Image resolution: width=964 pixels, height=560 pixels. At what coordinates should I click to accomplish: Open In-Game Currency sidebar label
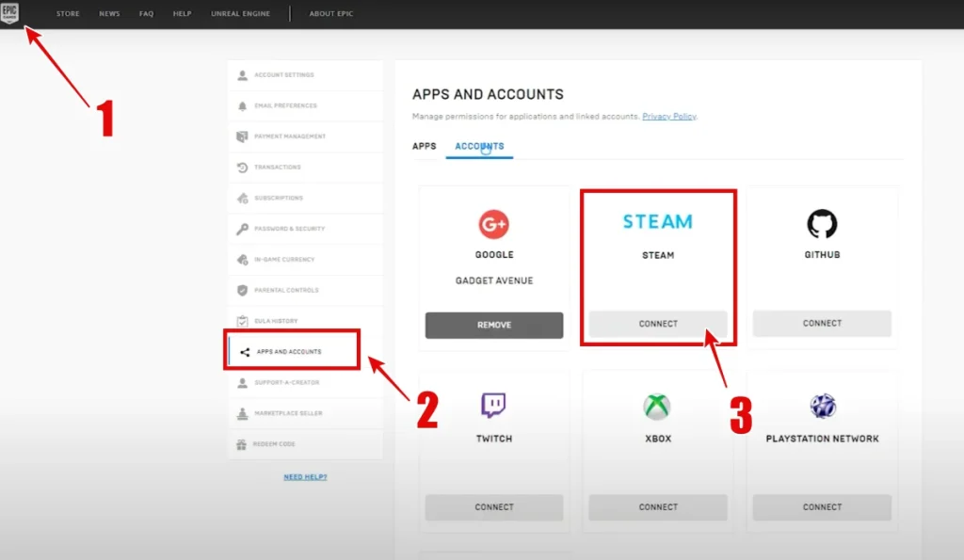pos(284,260)
